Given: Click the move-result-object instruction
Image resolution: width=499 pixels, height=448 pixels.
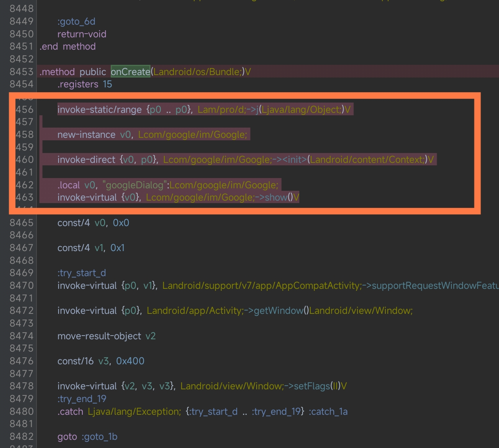Looking at the screenshot, I should click(99, 336).
